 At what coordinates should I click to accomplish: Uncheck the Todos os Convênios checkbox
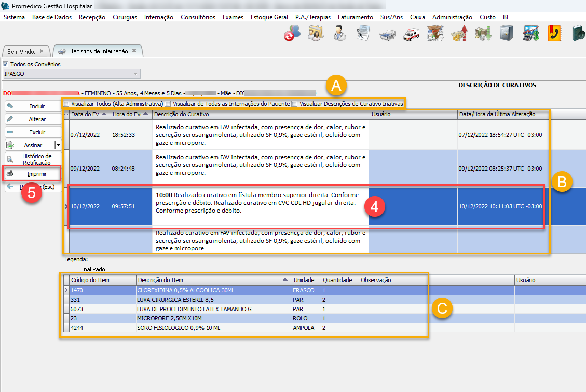pos(6,64)
